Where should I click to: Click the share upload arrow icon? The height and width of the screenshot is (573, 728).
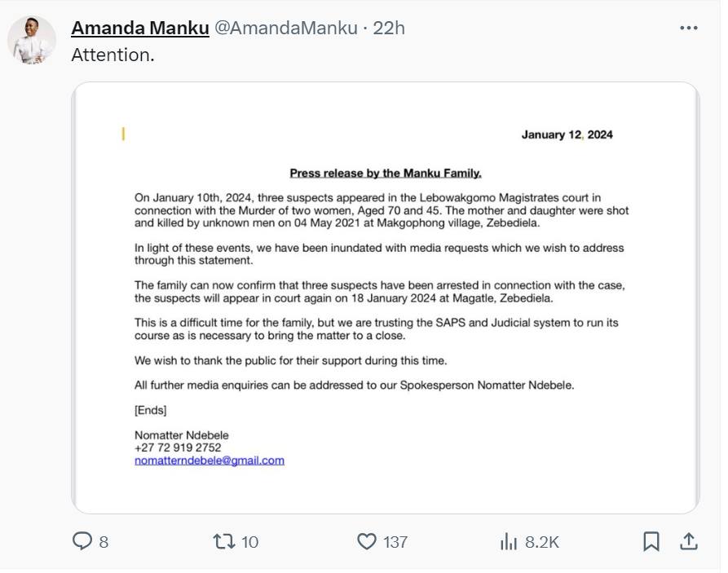tap(688, 541)
